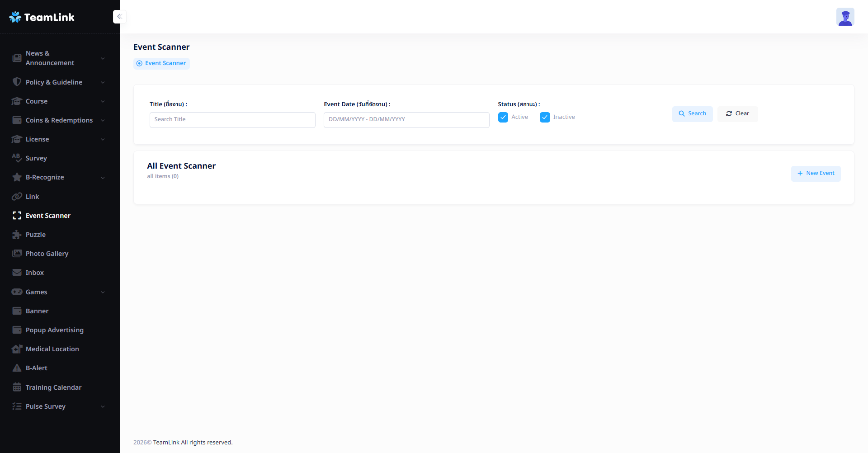868x453 pixels.
Task: Go to Popup Advertising menu item
Action: [54, 330]
